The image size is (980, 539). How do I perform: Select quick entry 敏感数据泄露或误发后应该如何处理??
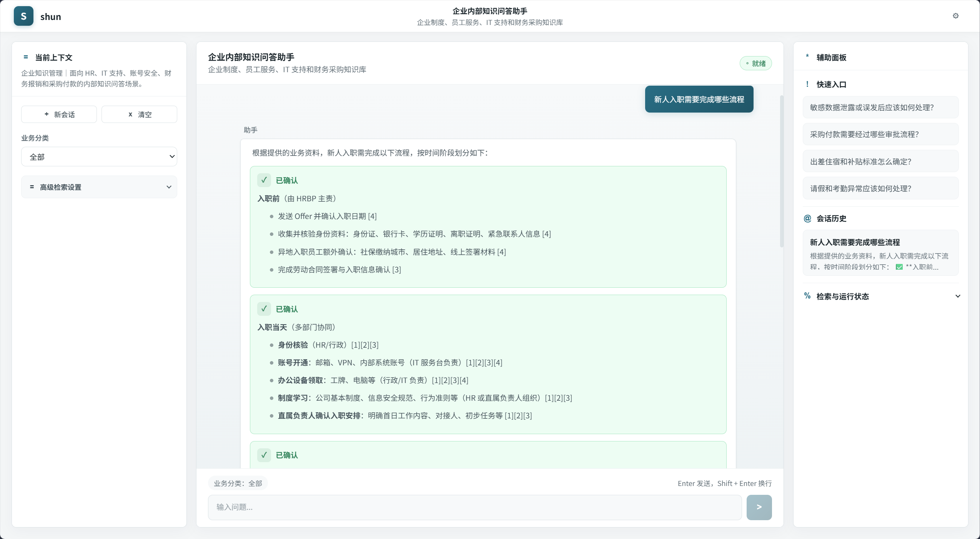tap(880, 108)
